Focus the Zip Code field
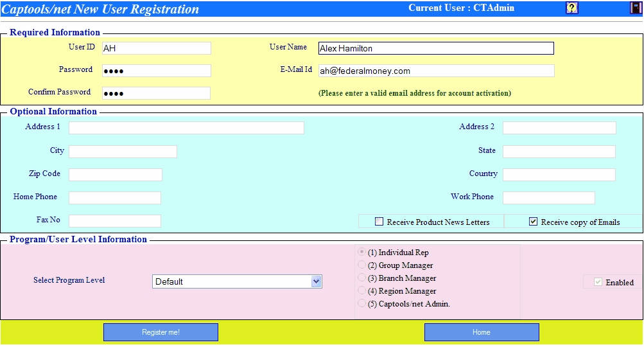644x347 pixels. click(116, 175)
